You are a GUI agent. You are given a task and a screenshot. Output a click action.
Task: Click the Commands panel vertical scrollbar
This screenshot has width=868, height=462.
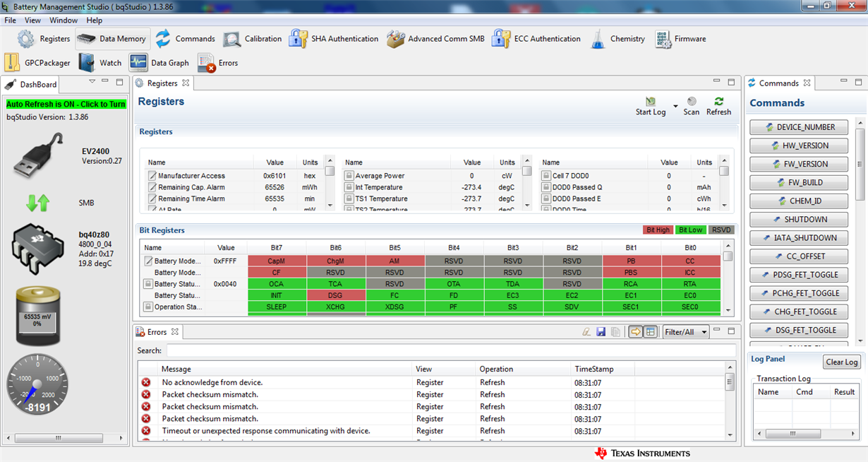860,233
